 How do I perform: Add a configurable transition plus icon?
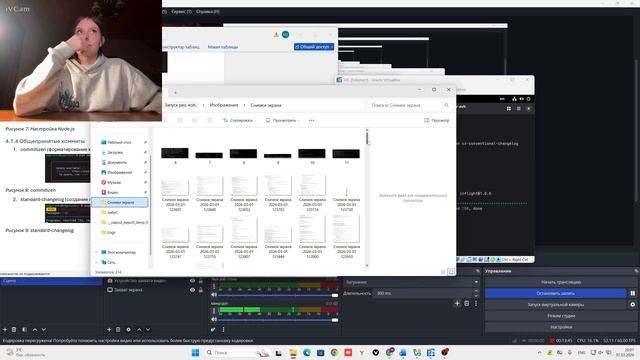(x=457, y=303)
